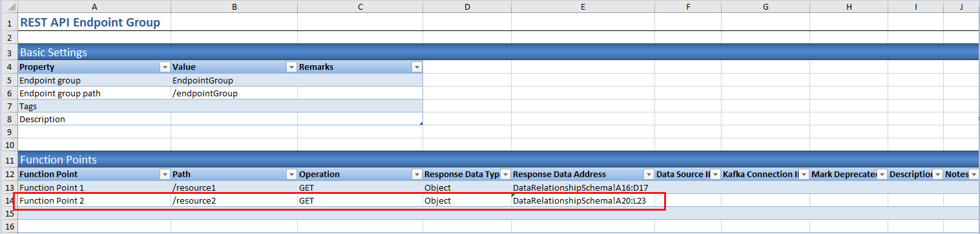Select the 'Function Point 2' cell

[x=94, y=200]
